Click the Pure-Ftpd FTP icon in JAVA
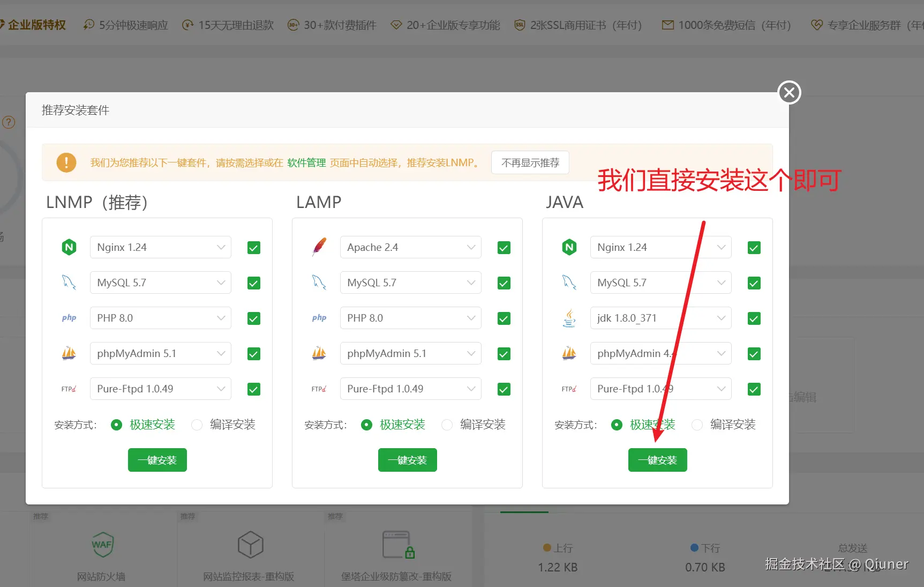The height and width of the screenshot is (587, 924). 569,389
